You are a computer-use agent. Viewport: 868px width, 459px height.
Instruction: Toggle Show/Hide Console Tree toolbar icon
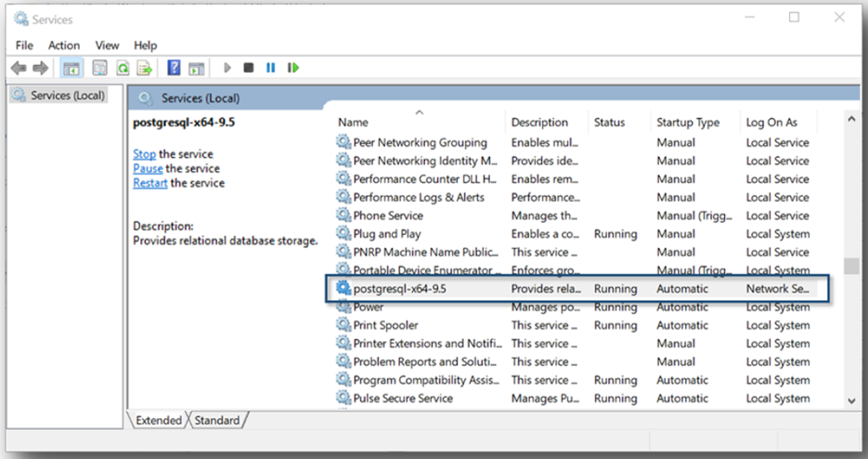71,68
